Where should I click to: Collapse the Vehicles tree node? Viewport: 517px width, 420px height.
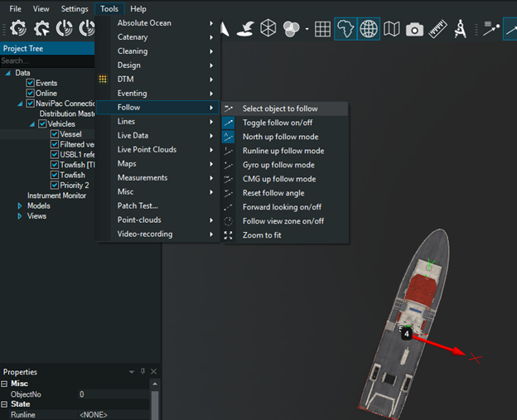pyautogui.click(x=32, y=124)
